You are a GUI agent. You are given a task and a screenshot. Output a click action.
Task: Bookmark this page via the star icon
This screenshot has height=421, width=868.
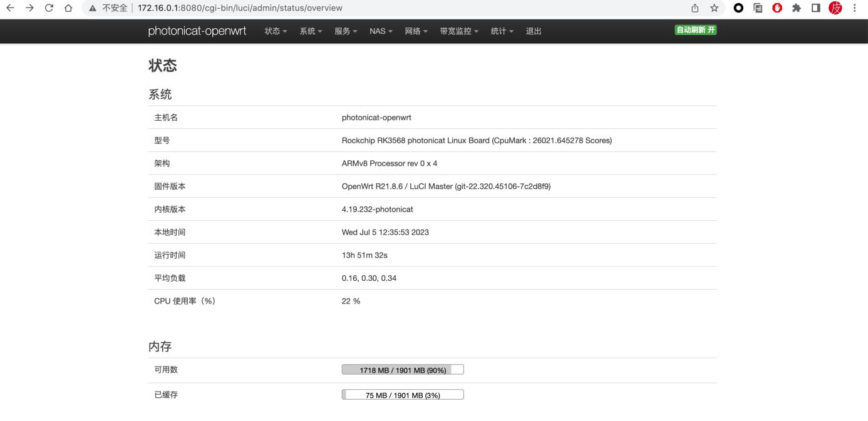pyautogui.click(x=715, y=8)
